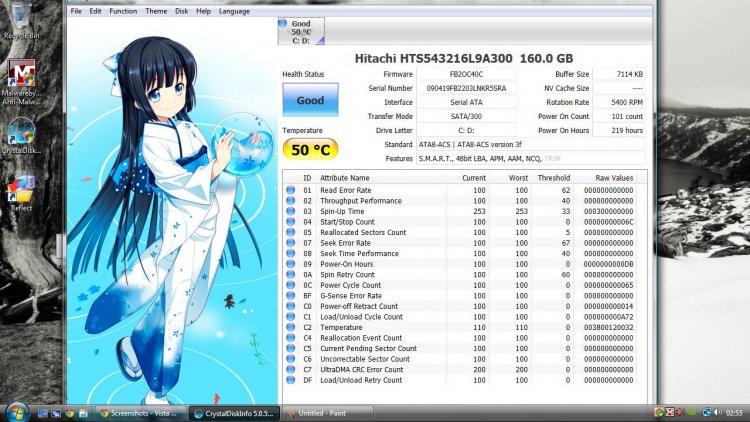
Task: Click the status icon for Temperature attribute row
Action: 290,327
